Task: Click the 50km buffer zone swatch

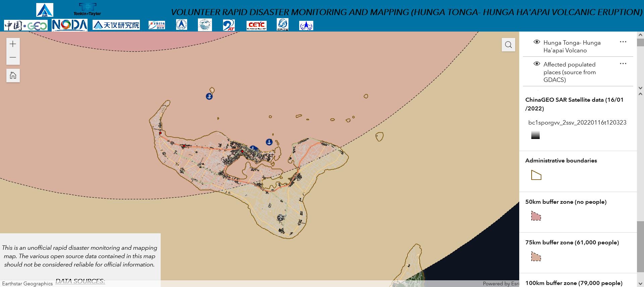Action: [536, 216]
